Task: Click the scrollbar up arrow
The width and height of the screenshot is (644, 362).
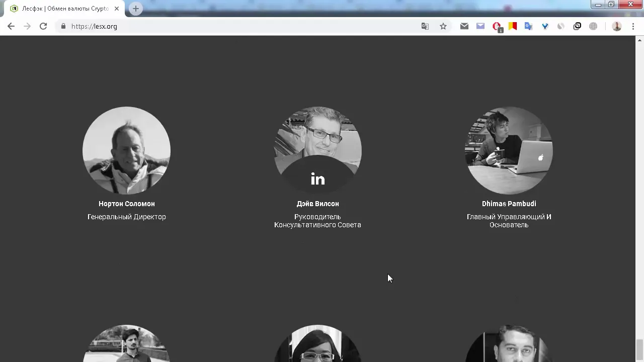Action: (640, 40)
